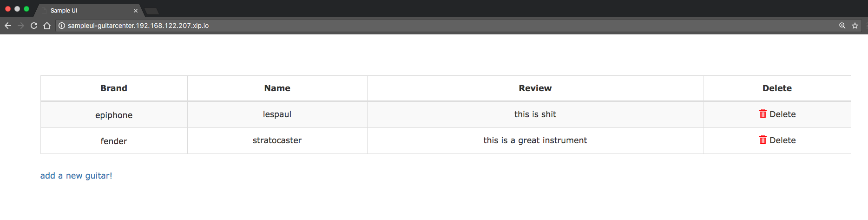Select the "this is a great instrument" review cell
The image size is (868, 220).
pyautogui.click(x=535, y=140)
